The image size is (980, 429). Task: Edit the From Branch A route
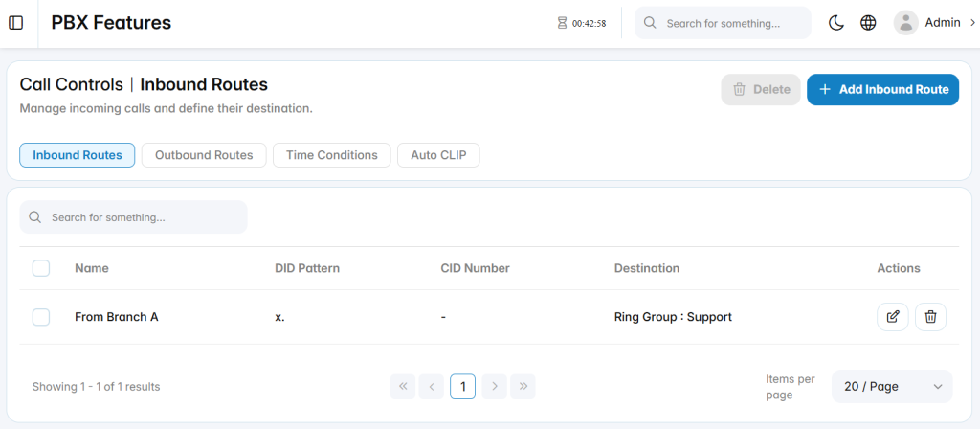(x=893, y=316)
